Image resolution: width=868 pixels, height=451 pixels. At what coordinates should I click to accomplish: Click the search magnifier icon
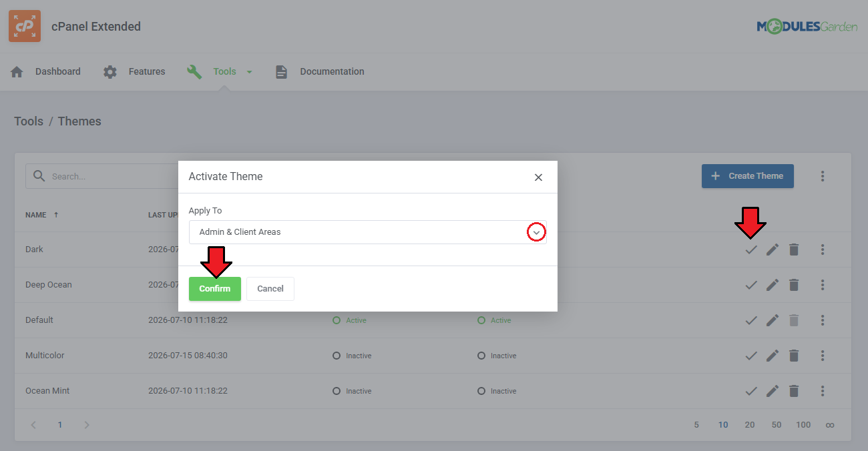click(39, 176)
